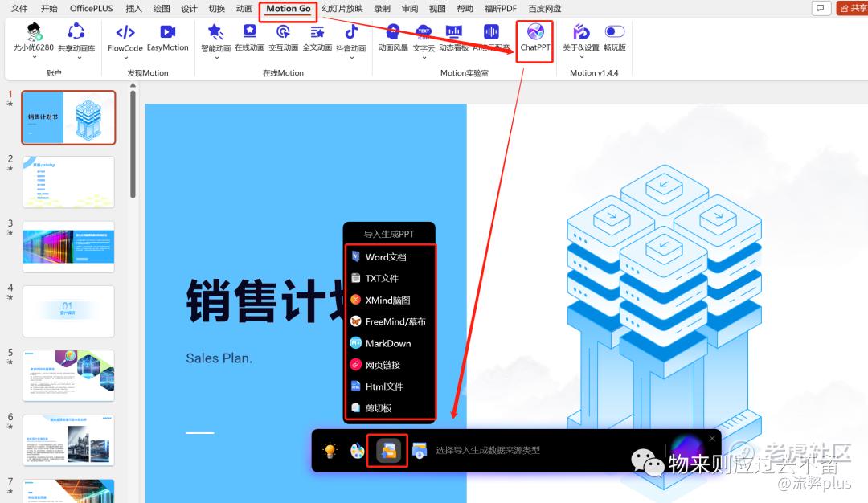The height and width of the screenshot is (503, 868).
Task: Click the import-to-PPT icon in ChatPPT bar
Action: (x=388, y=451)
